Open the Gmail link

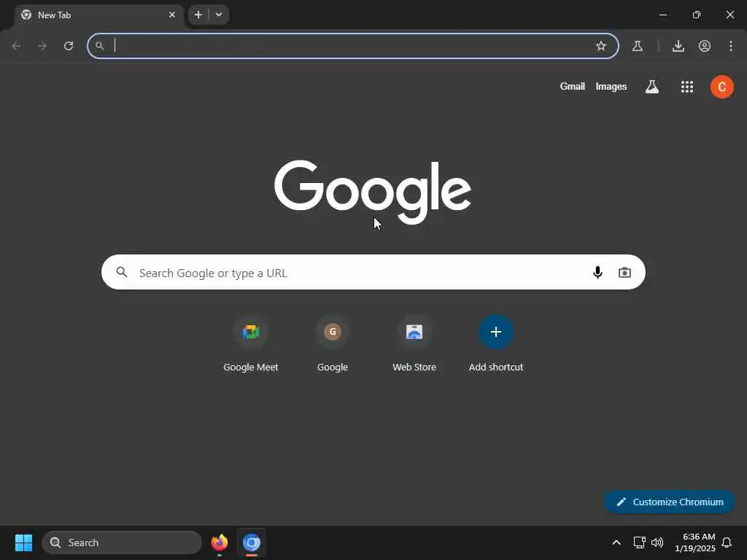click(572, 86)
